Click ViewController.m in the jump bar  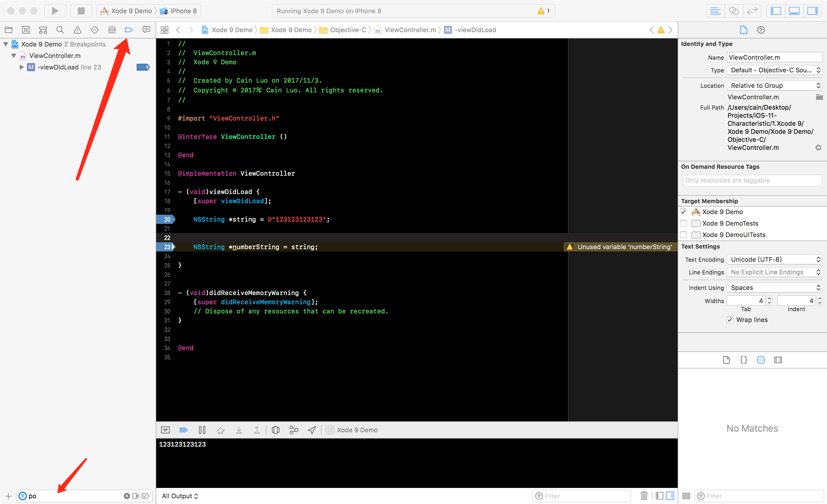(410, 30)
